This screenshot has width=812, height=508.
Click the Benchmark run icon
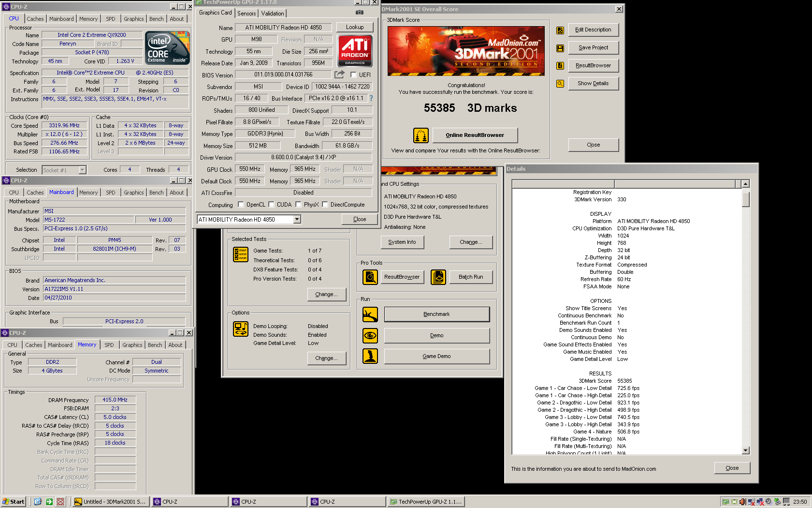tap(370, 314)
